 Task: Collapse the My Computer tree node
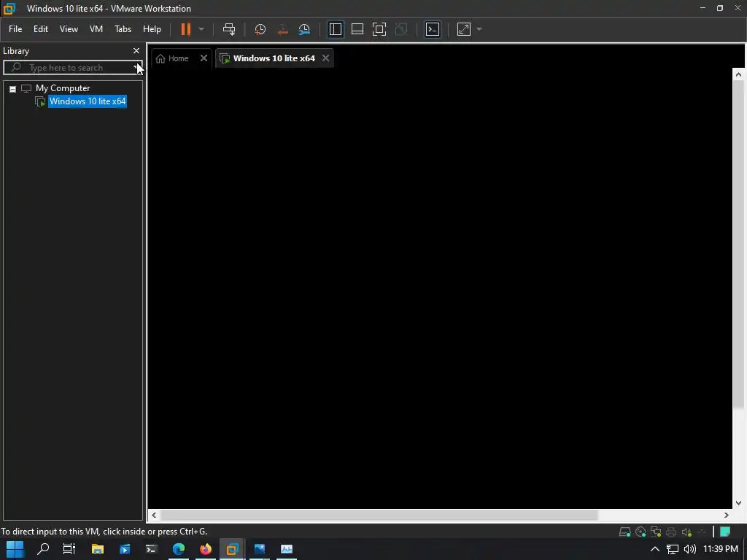point(13,89)
